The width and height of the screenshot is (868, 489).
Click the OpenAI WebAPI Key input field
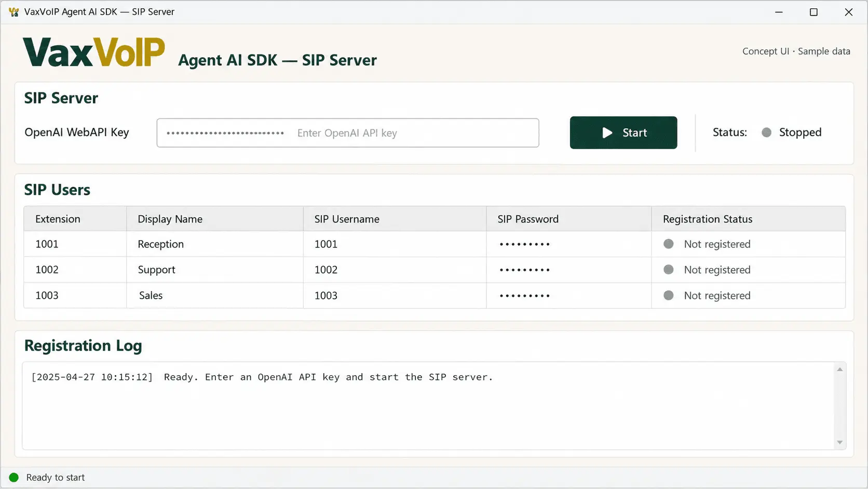point(348,133)
